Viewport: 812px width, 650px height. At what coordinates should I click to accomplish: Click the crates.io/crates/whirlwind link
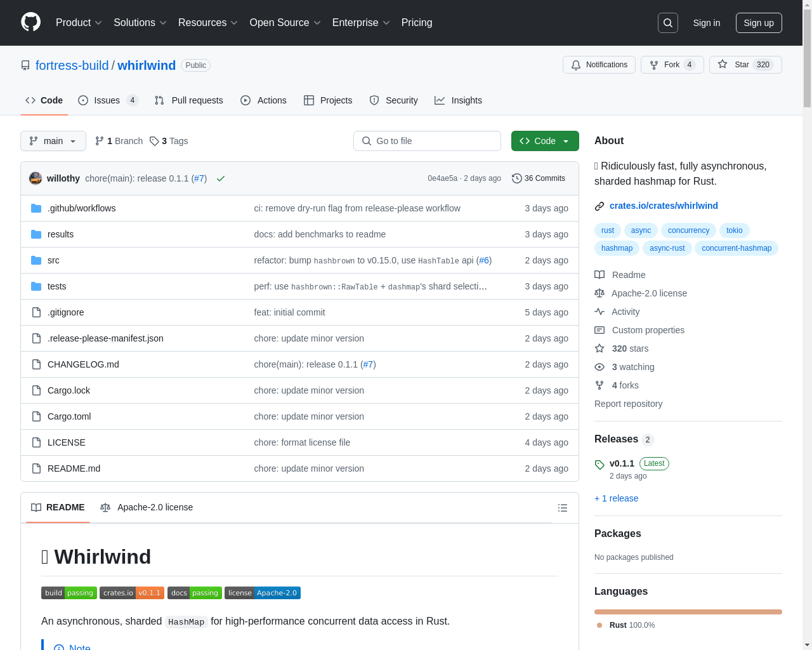[664, 206]
